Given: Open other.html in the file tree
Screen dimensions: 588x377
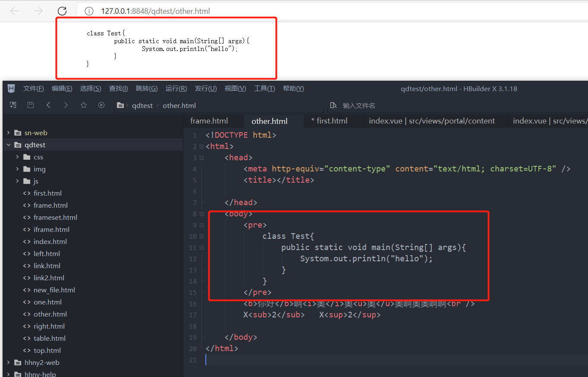Looking at the screenshot, I should [50, 314].
